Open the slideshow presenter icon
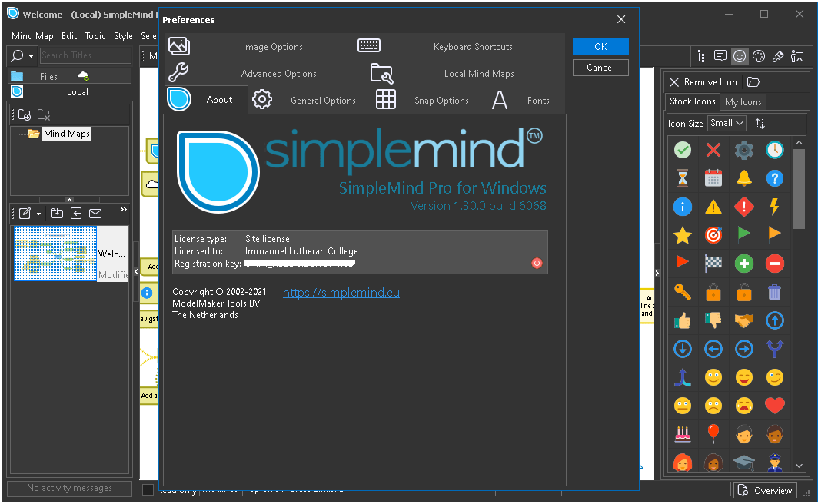Screen dimensions: 818x504 797,56
